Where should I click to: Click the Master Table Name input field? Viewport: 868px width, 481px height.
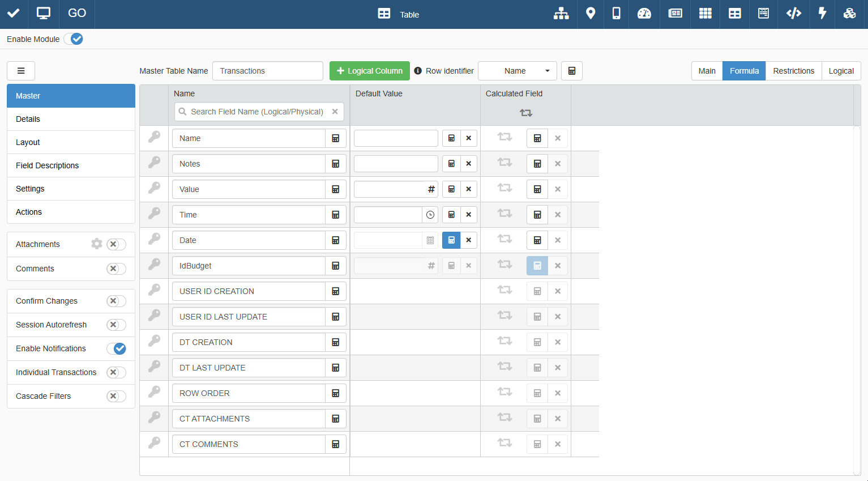point(268,71)
